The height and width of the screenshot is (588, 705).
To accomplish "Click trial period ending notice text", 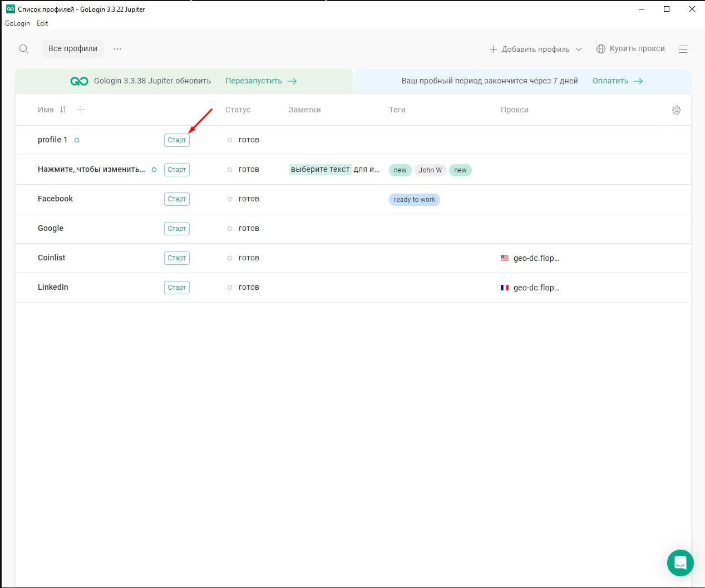I will [490, 81].
